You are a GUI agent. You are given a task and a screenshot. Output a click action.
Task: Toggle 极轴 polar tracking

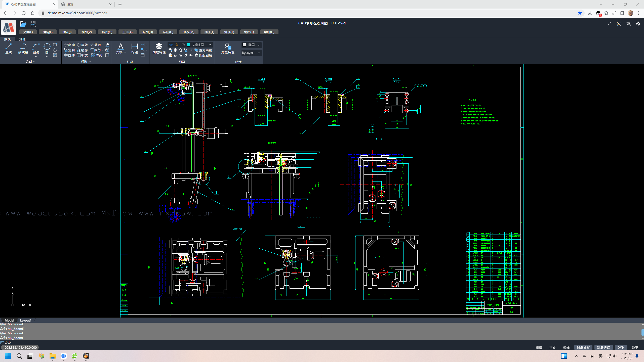(x=566, y=347)
